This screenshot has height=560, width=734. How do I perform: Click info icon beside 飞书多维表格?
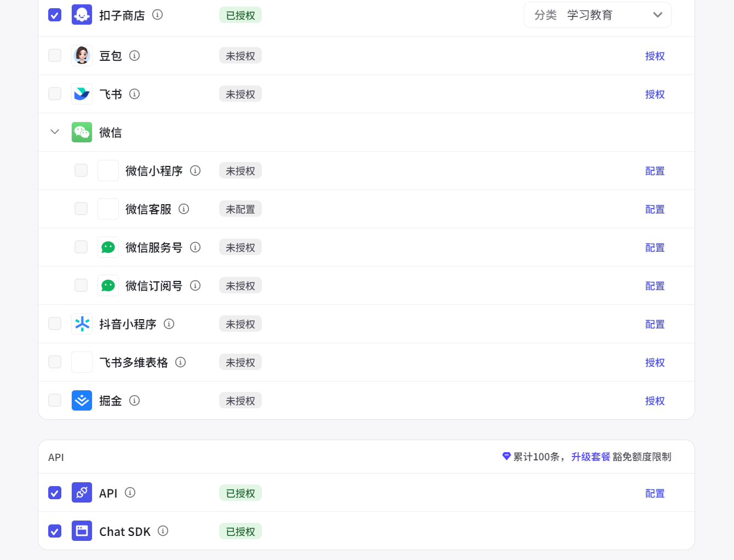(180, 362)
